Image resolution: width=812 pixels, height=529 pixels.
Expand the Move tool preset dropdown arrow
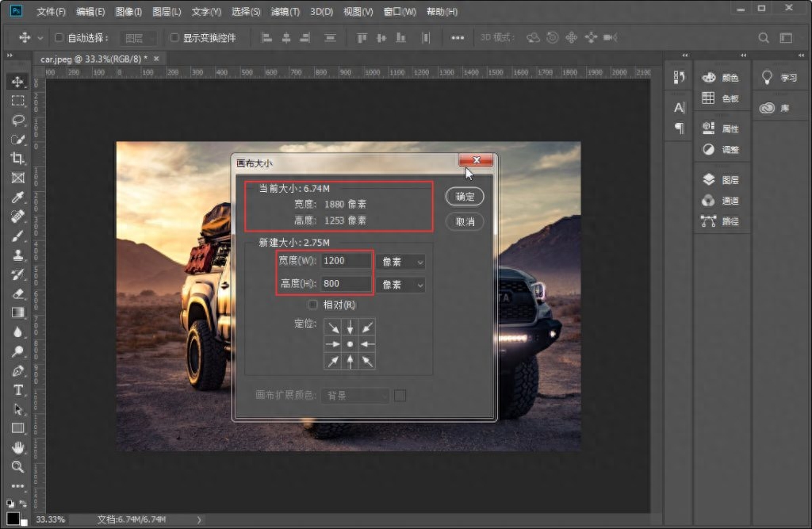[40, 38]
